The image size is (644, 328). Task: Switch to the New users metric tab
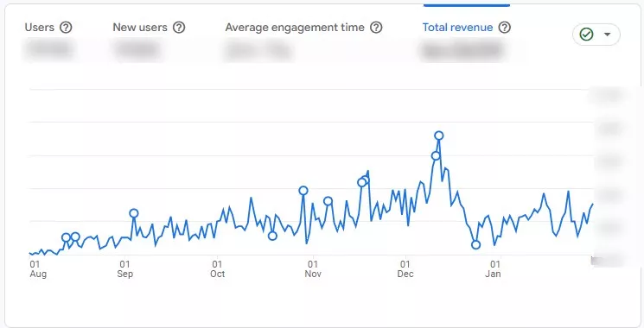pyautogui.click(x=140, y=28)
